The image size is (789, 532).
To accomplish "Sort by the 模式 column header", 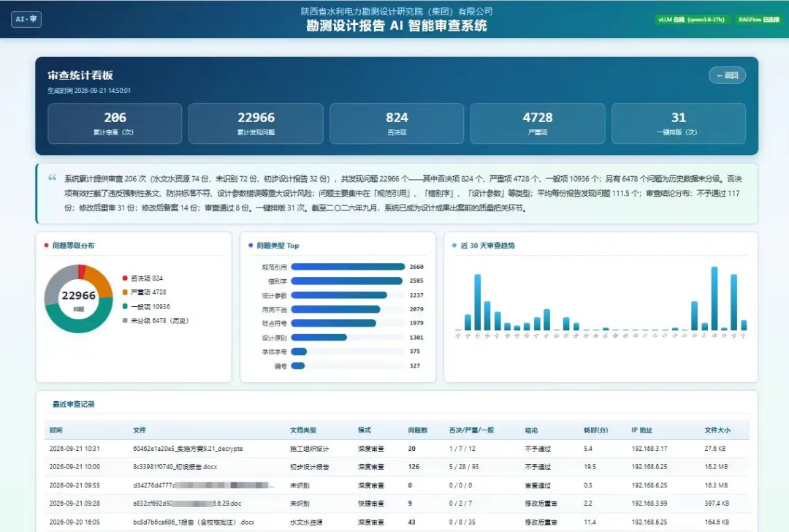I will coord(365,430).
